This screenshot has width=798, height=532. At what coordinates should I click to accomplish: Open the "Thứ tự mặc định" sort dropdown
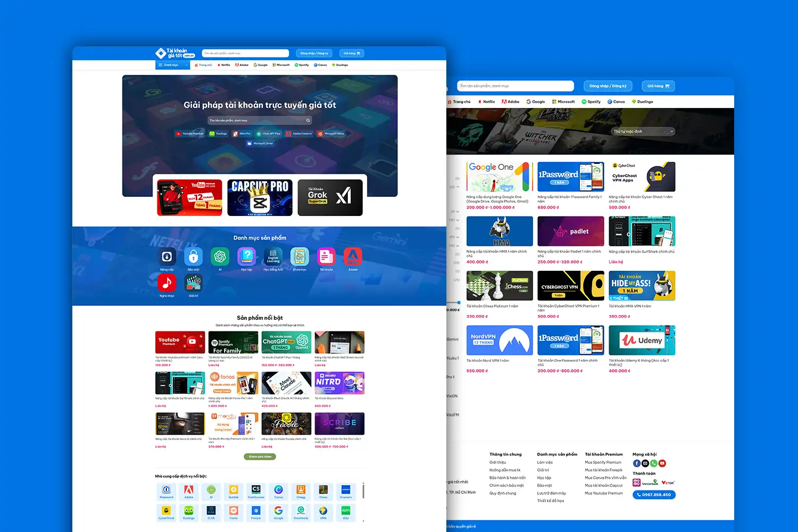pos(643,131)
